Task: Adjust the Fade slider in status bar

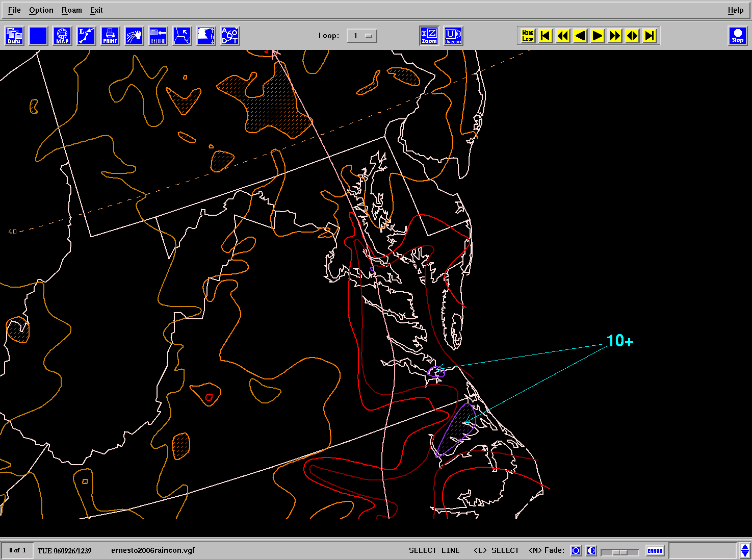Action: pos(620,552)
